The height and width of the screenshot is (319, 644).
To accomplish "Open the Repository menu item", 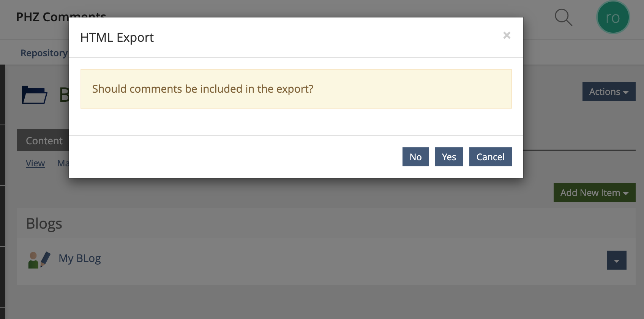I will click(x=44, y=53).
